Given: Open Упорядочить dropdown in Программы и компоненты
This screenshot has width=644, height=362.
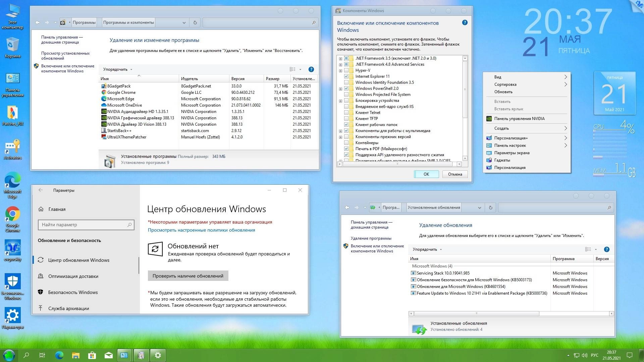Looking at the screenshot, I should tap(118, 69).
